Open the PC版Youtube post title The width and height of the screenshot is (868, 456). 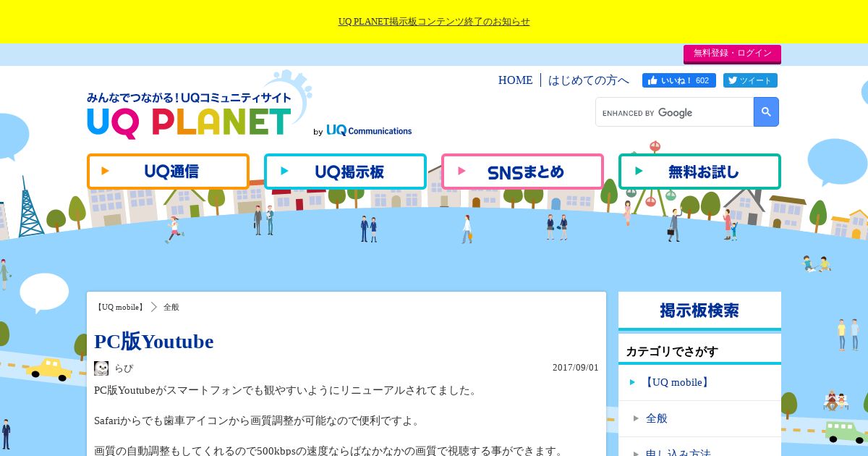click(153, 341)
